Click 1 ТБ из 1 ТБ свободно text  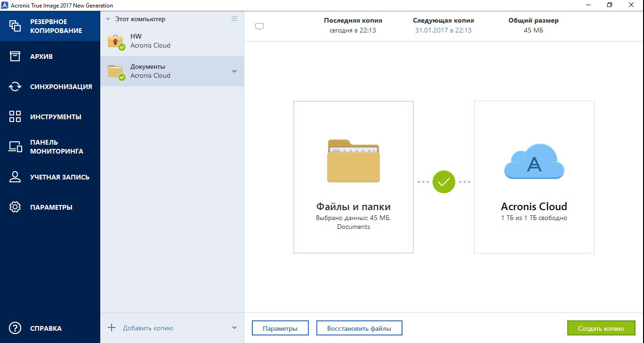point(534,218)
